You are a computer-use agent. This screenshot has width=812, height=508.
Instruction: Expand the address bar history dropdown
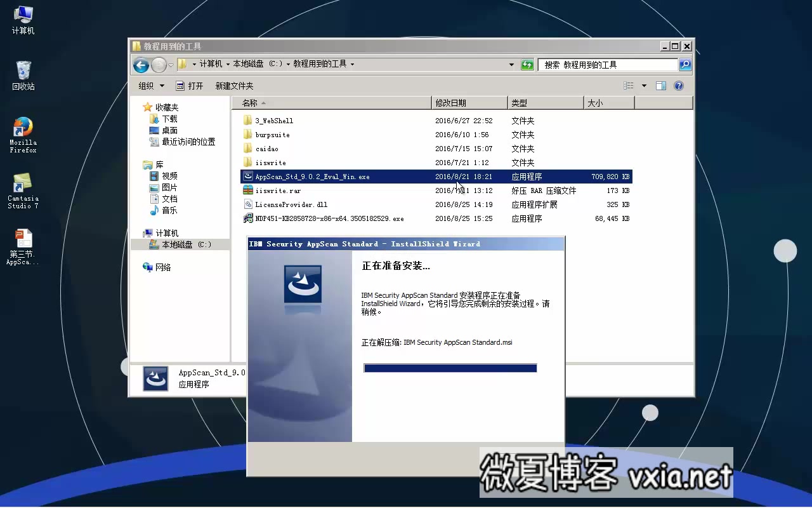[x=511, y=65]
